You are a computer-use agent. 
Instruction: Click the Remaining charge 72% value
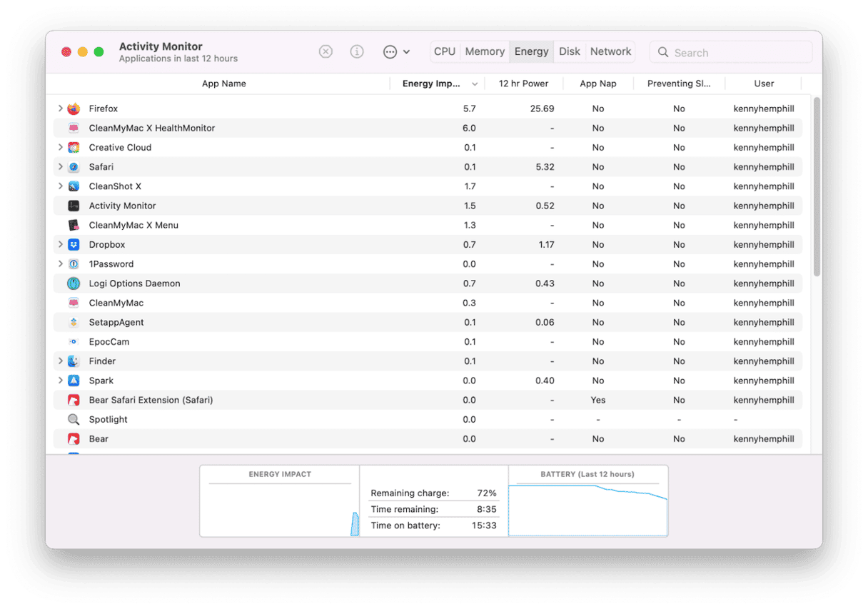(487, 493)
